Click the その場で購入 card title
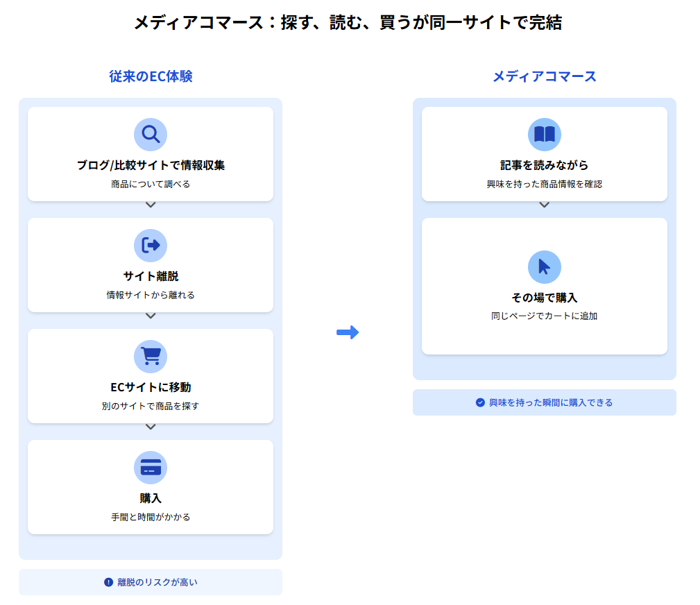Viewport: 700px width, 605px height. (x=544, y=298)
